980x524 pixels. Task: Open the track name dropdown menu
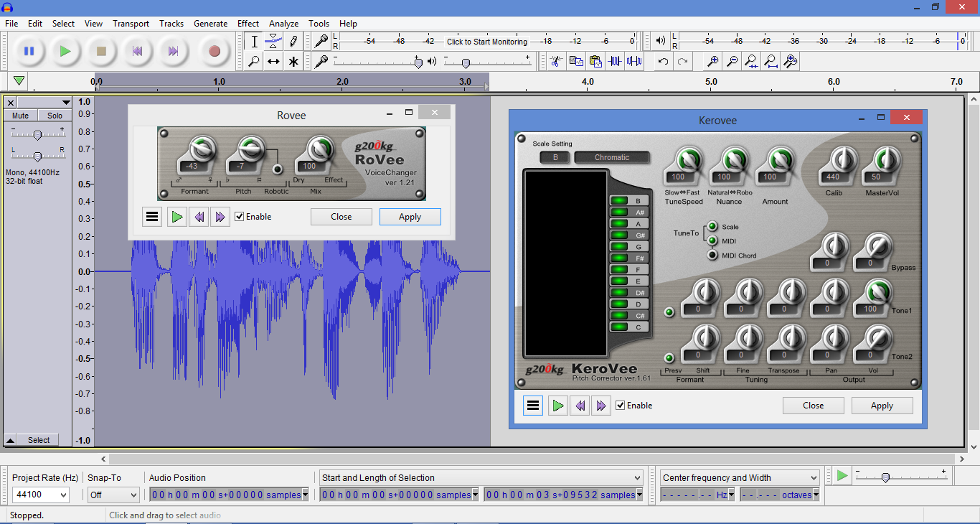tap(44, 103)
